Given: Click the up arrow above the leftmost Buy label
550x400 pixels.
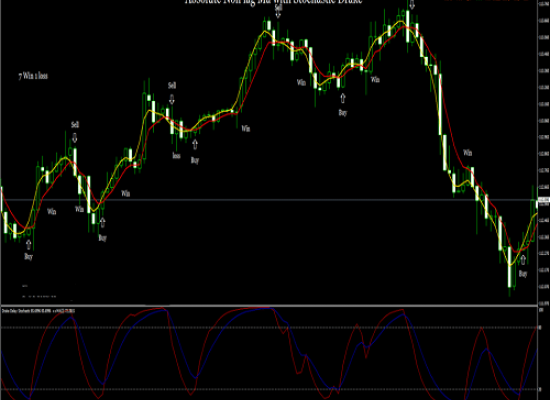Looking at the screenshot, I should pyautogui.click(x=29, y=245).
